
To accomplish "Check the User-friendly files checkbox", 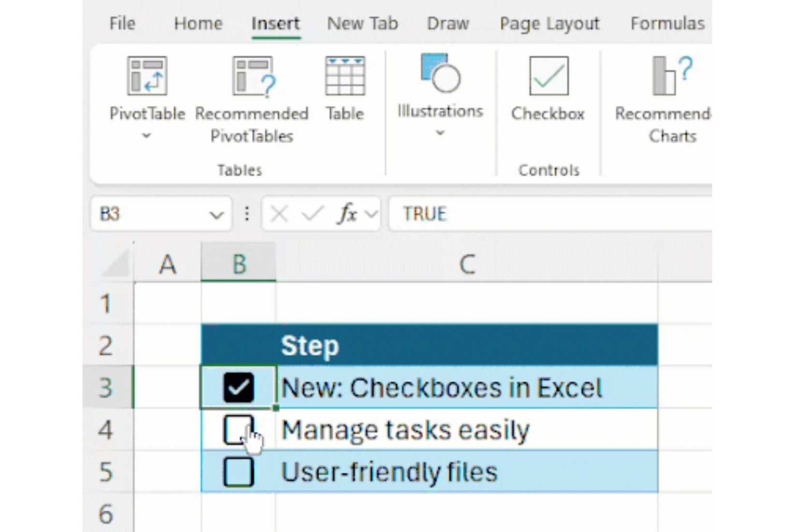I will [238, 472].
